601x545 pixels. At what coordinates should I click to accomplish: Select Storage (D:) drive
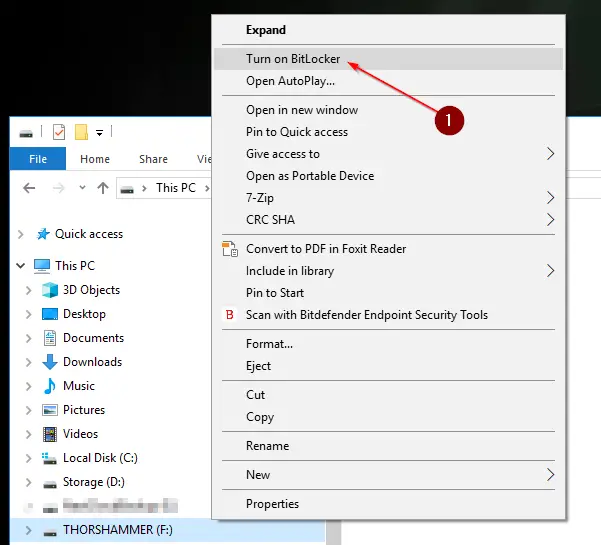(94, 482)
